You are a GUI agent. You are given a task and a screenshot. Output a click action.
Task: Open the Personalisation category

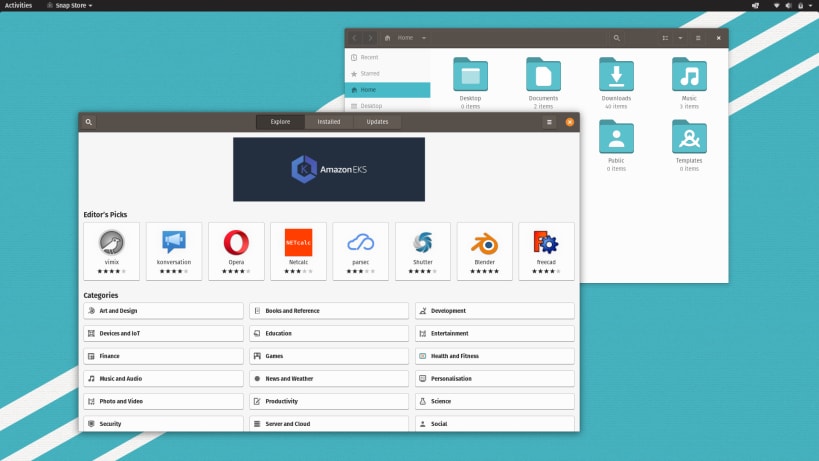[495, 379]
